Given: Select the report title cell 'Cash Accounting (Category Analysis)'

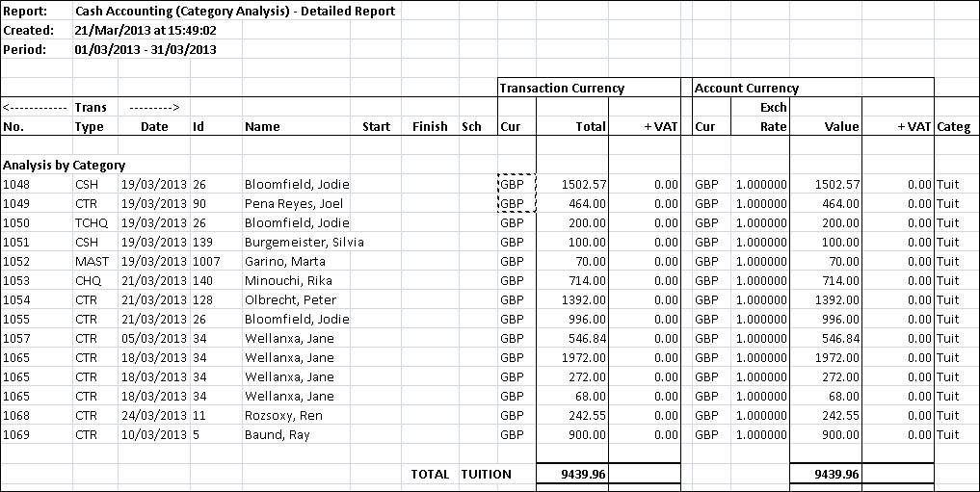Looking at the screenshot, I should 234,12.
